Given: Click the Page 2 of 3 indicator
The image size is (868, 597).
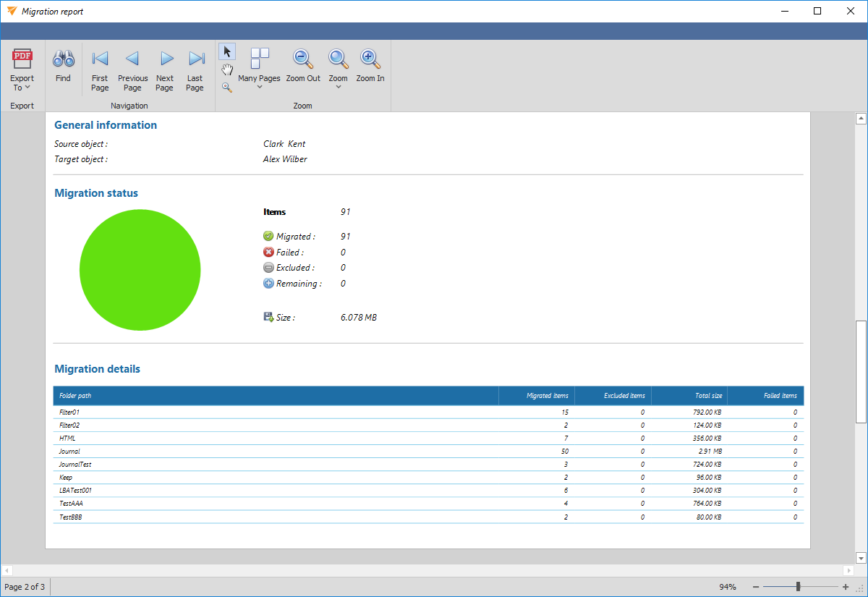Looking at the screenshot, I should 25,587.
